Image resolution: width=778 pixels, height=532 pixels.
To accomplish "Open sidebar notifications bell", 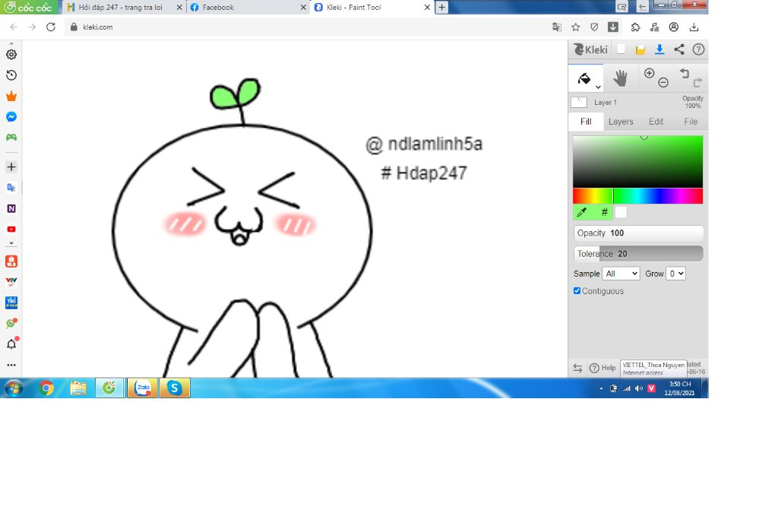I will (11, 344).
